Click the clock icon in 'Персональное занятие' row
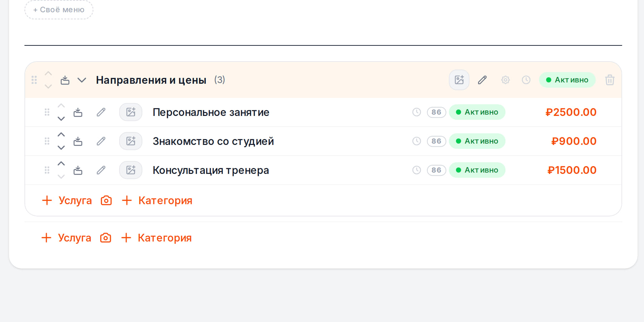 416,112
